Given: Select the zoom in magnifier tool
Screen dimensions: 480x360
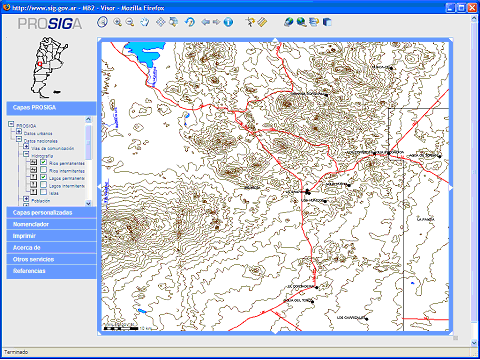Looking at the screenshot, I should pyautogui.click(x=117, y=22).
